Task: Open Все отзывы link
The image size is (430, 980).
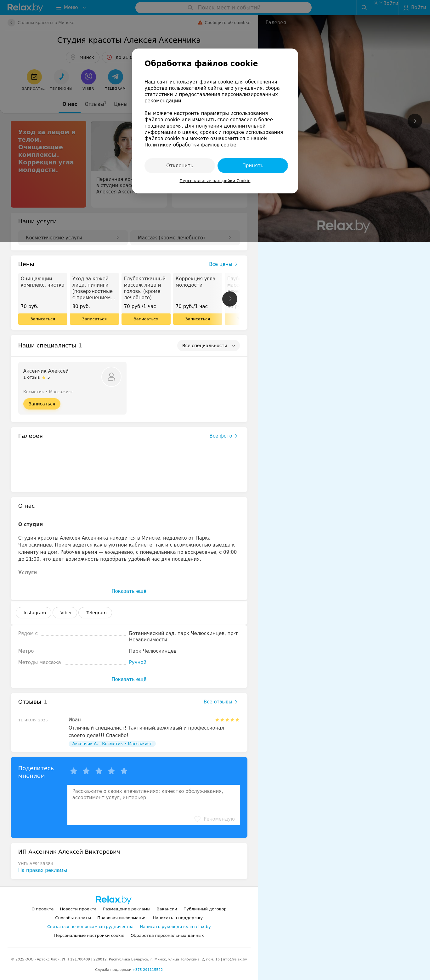Action: pos(221,702)
